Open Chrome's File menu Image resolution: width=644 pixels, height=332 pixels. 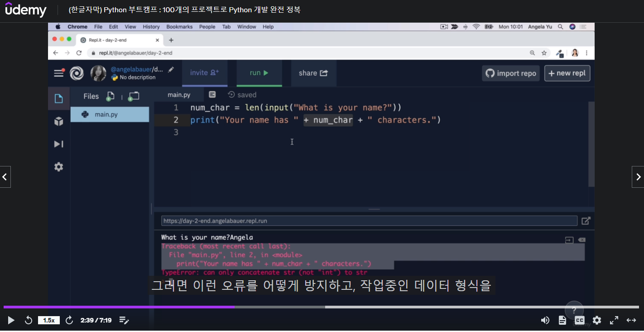point(98,27)
